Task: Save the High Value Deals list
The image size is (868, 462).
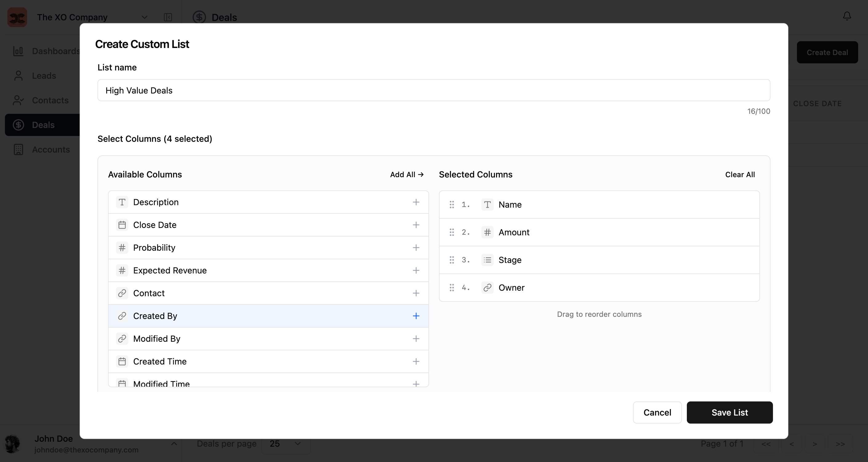Action: [x=730, y=412]
